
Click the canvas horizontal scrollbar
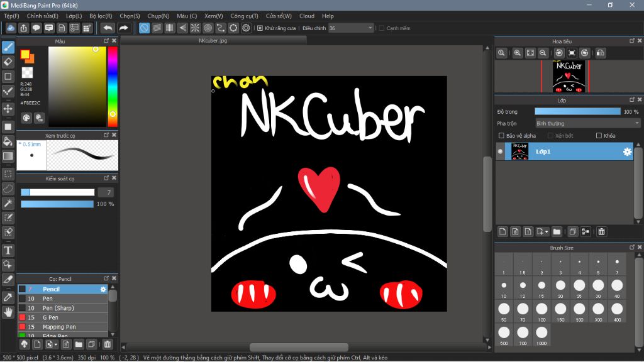(299, 347)
